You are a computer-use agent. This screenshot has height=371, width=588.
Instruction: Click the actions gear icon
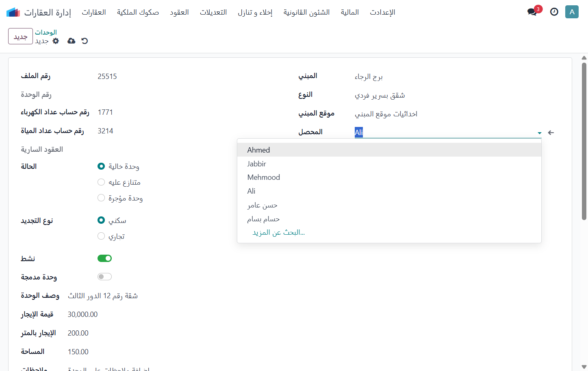pos(56,41)
